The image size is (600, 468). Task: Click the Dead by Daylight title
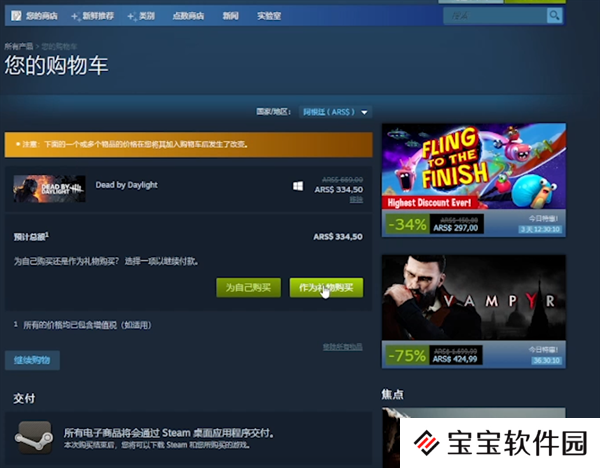pyautogui.click(x=127, y=185)
